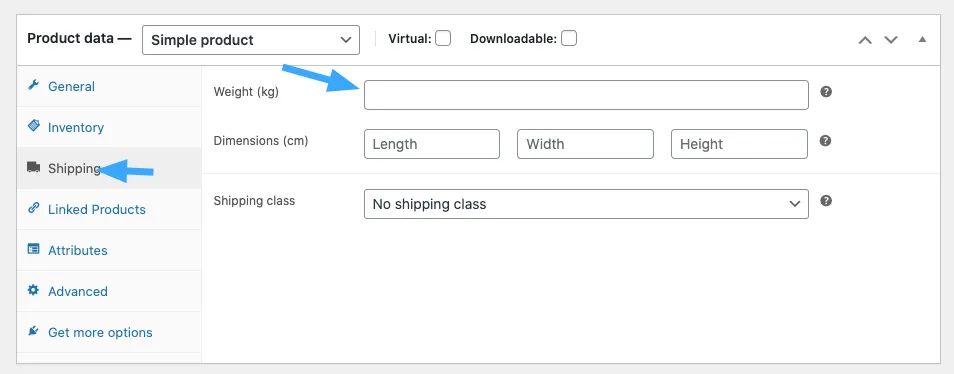The width and height of the screenshot is (954, 374).
Task: Enable the Virtual checkbox
Action: (443, 39)
